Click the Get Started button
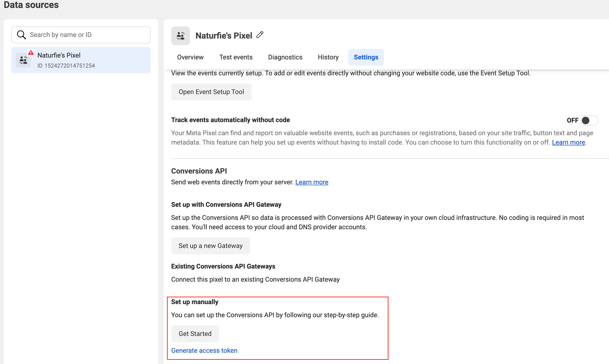Image resolution: width=609 pixels, height=364 pixels. point(195,334)
